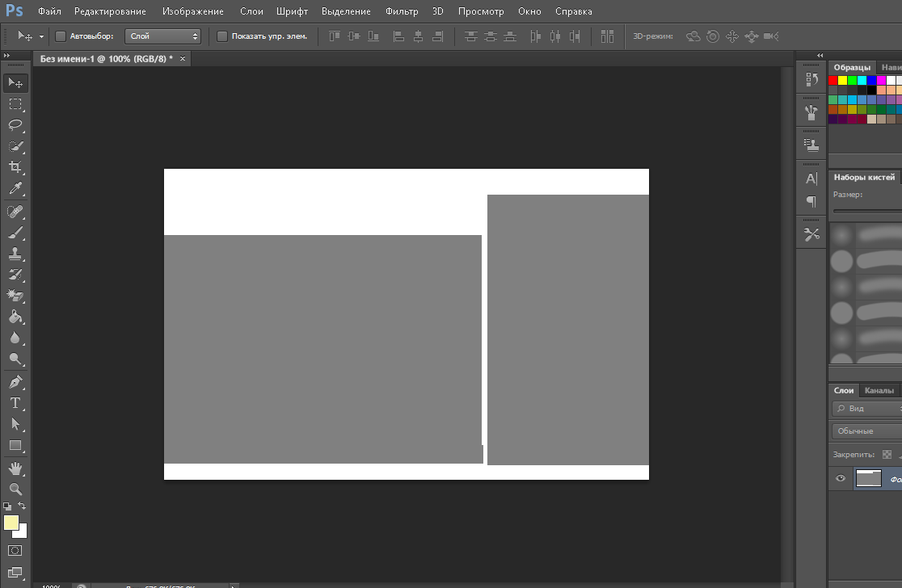The width and height of the screenshot is (902, 588).
Task: Expand the Вид layer filter dropdown
Action: pos(866,409)
